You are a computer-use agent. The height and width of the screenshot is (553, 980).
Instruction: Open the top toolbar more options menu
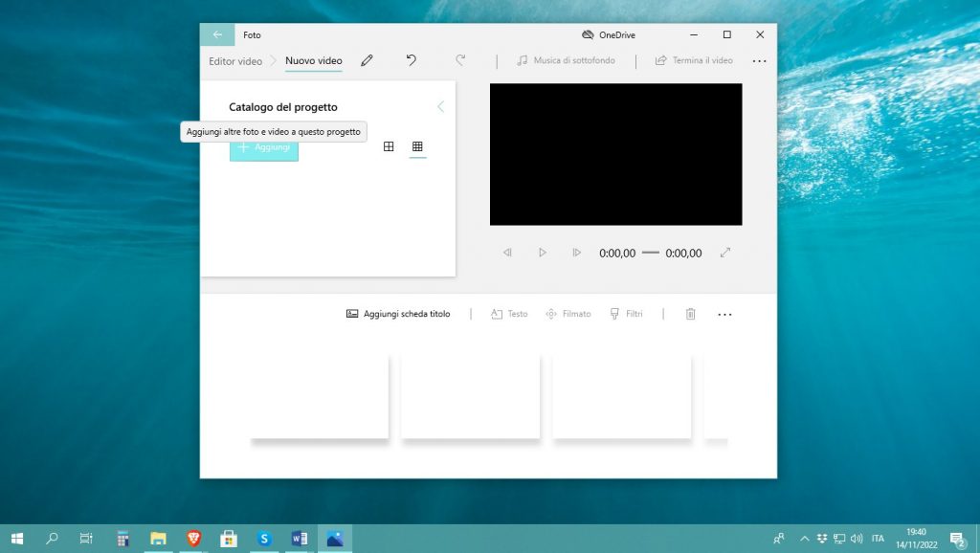759,60
